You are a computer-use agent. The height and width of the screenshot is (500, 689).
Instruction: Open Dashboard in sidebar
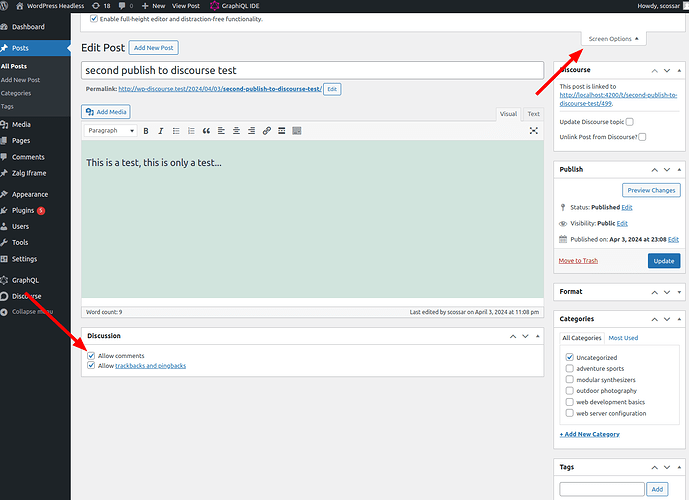click(x=28, y=27)
